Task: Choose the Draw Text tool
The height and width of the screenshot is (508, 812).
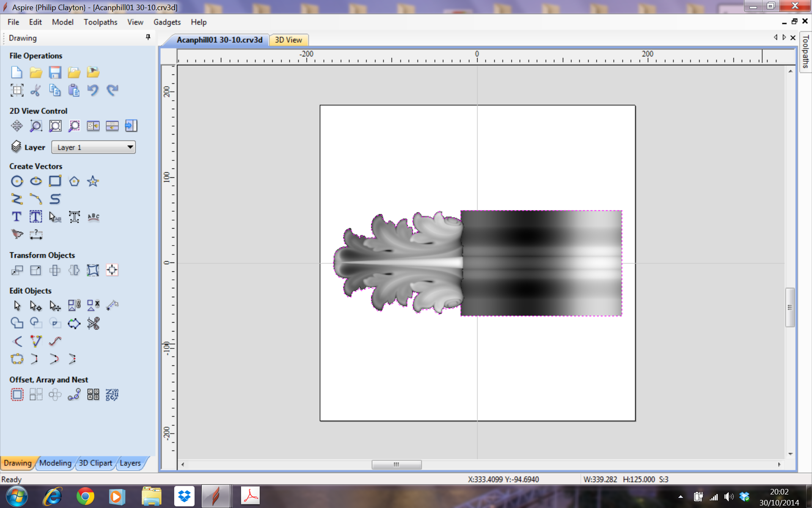Action: tap(16, 217)
